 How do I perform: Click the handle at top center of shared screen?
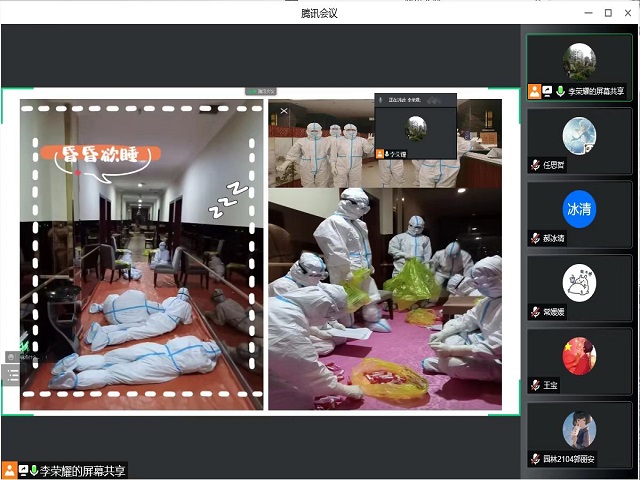260,91
